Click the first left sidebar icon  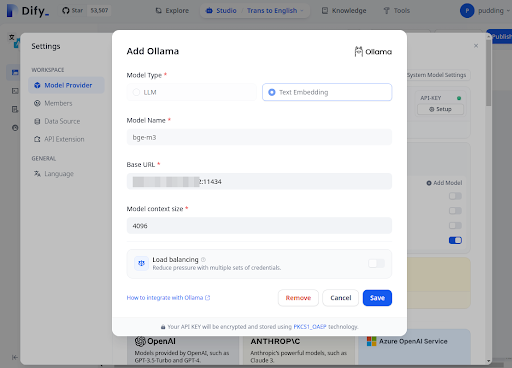(15, 72)
